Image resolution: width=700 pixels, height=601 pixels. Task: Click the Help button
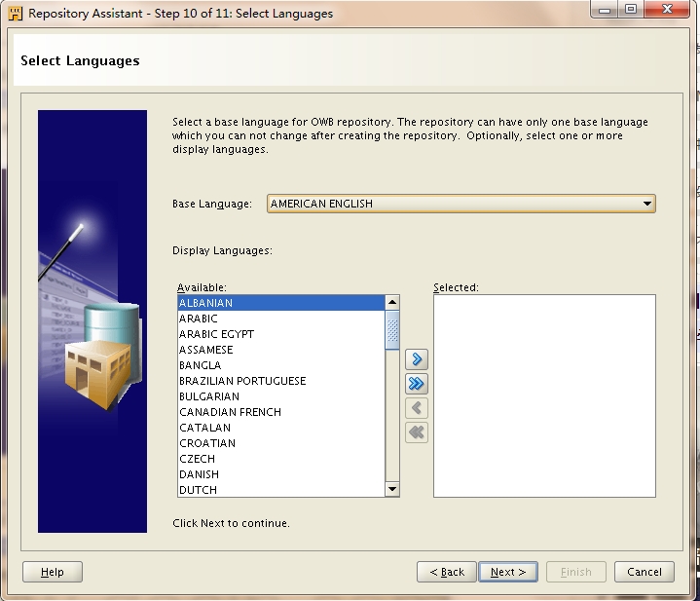coord(53,572)
